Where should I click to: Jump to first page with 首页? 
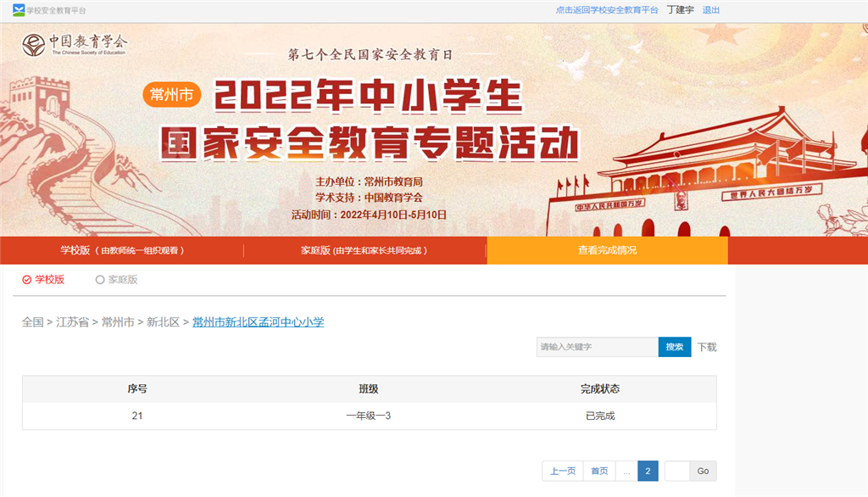tap(599, 471)
